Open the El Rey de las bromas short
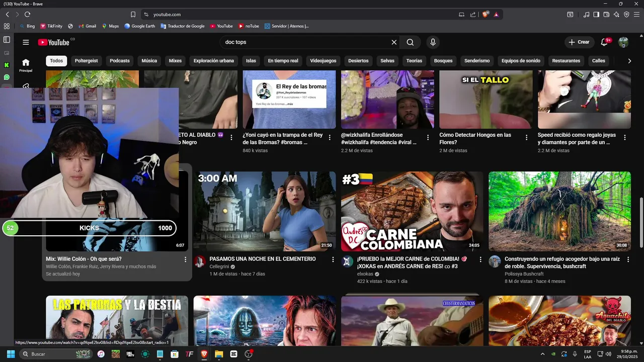The height and width of the screenshot is (362, 644). point(289,100)
